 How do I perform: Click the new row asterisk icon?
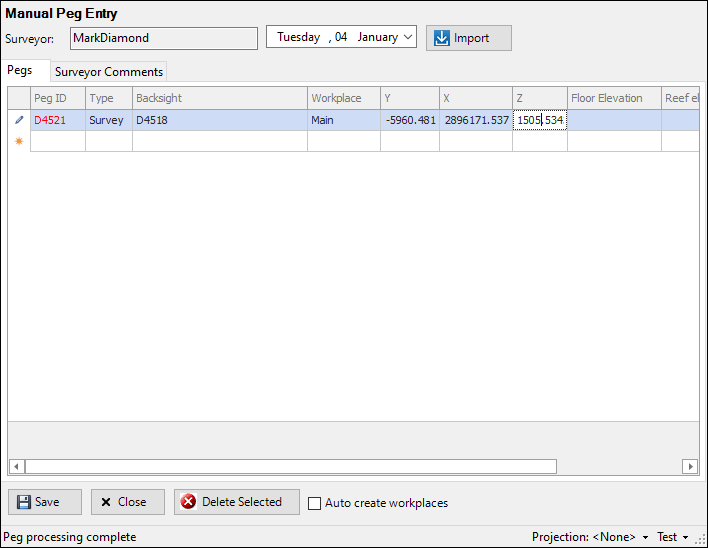point(19,141)
